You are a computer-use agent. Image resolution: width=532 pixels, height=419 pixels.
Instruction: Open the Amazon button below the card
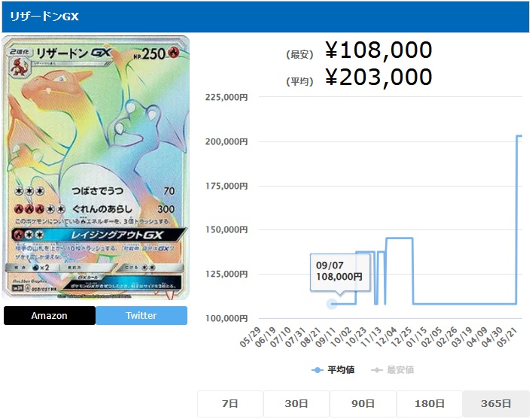point(50,315)
